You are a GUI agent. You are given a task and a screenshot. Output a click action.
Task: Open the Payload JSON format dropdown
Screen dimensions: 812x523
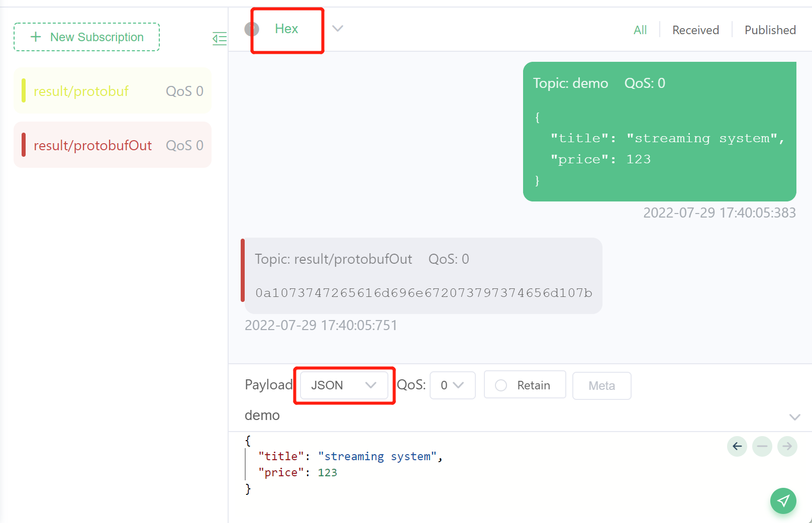click(344, 385)
